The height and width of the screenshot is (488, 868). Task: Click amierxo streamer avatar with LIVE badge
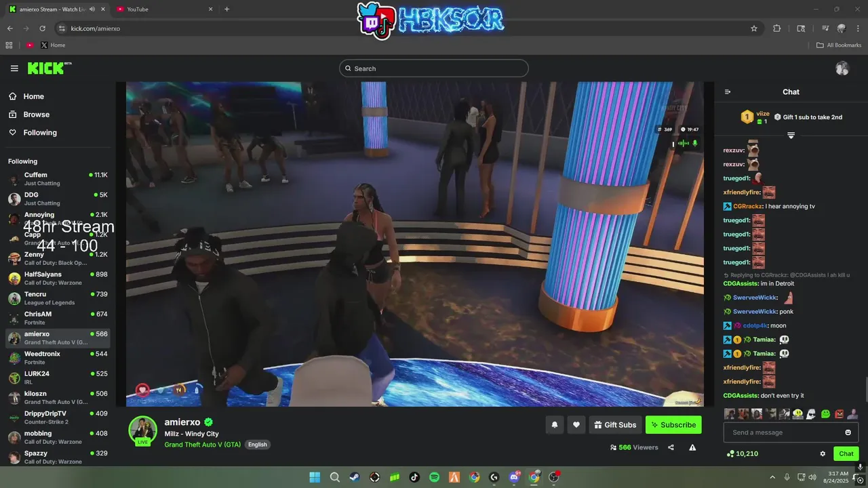[x=143, y=431]
